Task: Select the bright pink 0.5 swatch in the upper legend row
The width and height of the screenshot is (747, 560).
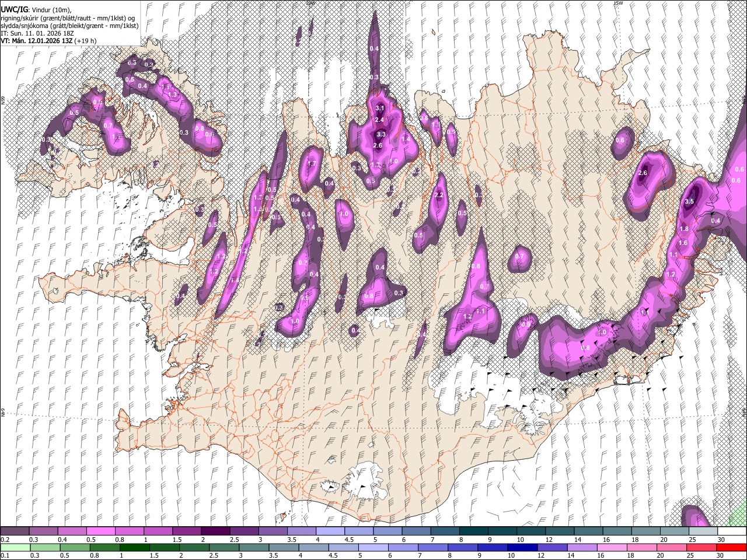Action: pyautogui.click(x=100, y=531)
